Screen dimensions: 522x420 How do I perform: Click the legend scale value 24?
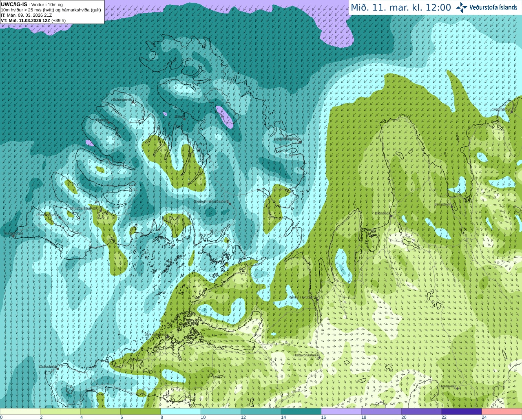tap(484, 417)
